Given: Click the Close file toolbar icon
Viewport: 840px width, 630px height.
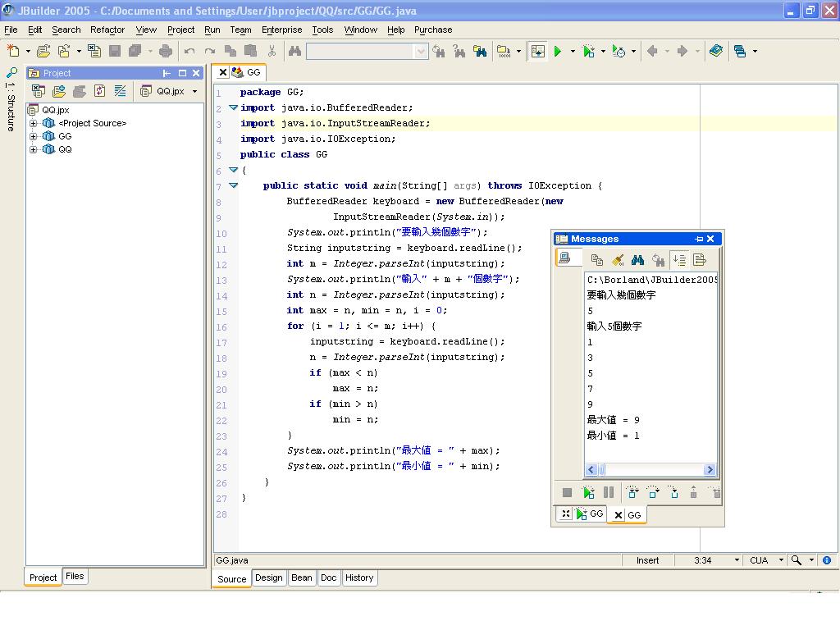Looking at the screenshot, I should 94,51.
